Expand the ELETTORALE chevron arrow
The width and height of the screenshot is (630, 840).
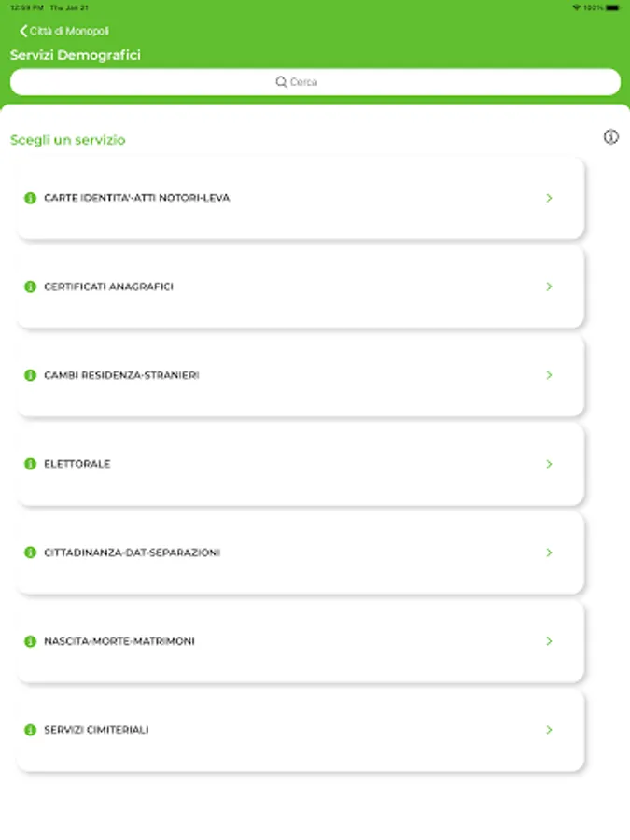(x=550, y=464)
